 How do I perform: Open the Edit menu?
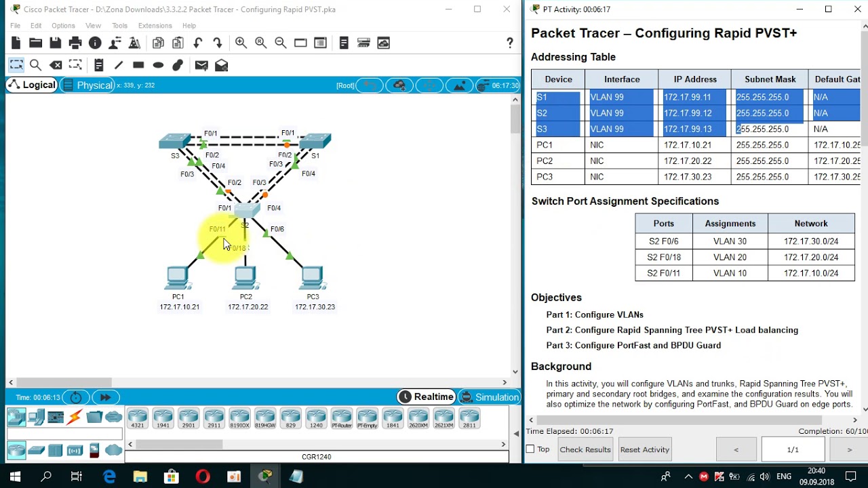click(x=36, y=26)
